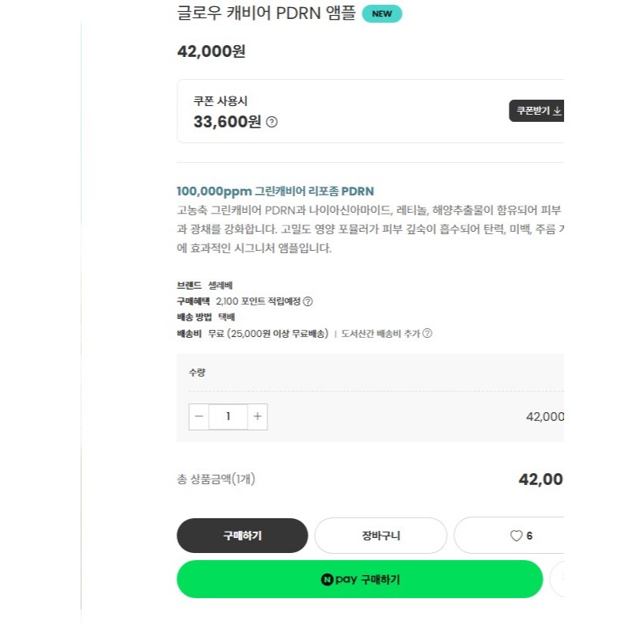The width and height of the screenshot is (644, 644).
Task: Click the 글로우 캐비어 PDRN 앰플 title
Action: point(266,13)
